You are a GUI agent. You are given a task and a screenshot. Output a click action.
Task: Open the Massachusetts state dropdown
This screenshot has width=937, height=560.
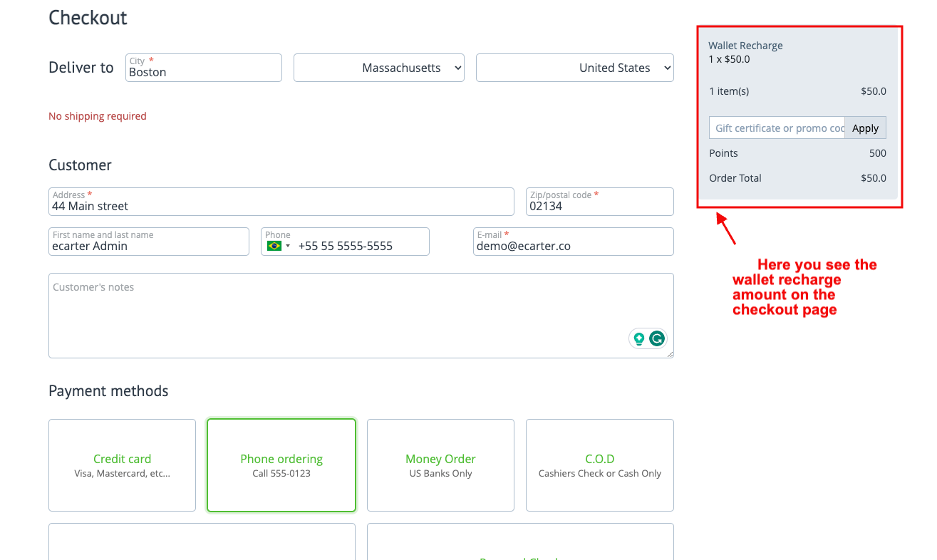378,68
